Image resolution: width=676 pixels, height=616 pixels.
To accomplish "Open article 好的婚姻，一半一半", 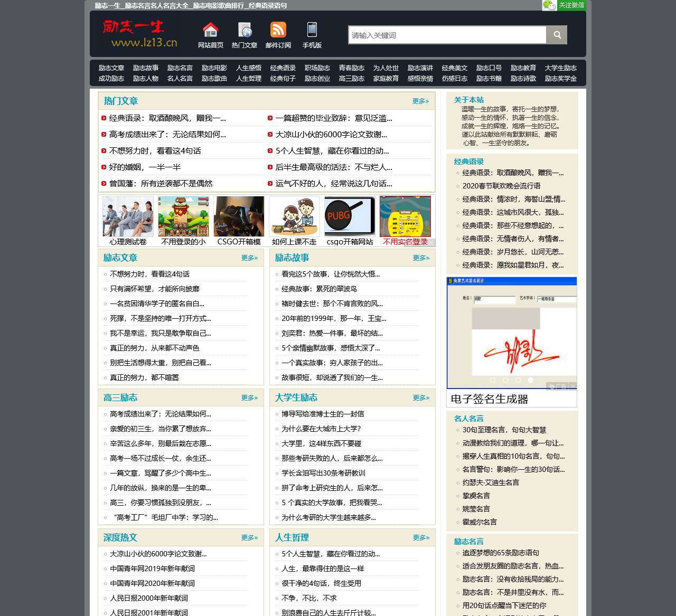I will pyautogui.click(x=145, y=167).
